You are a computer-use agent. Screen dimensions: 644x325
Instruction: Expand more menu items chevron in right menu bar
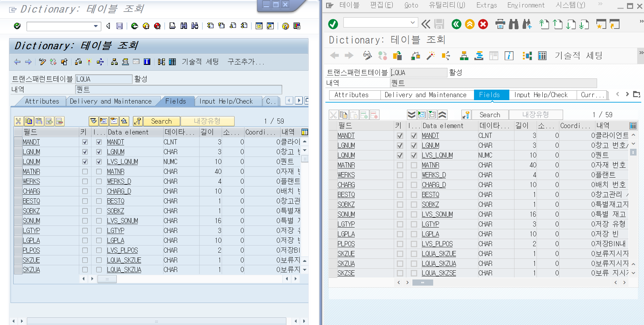point(600,4)
